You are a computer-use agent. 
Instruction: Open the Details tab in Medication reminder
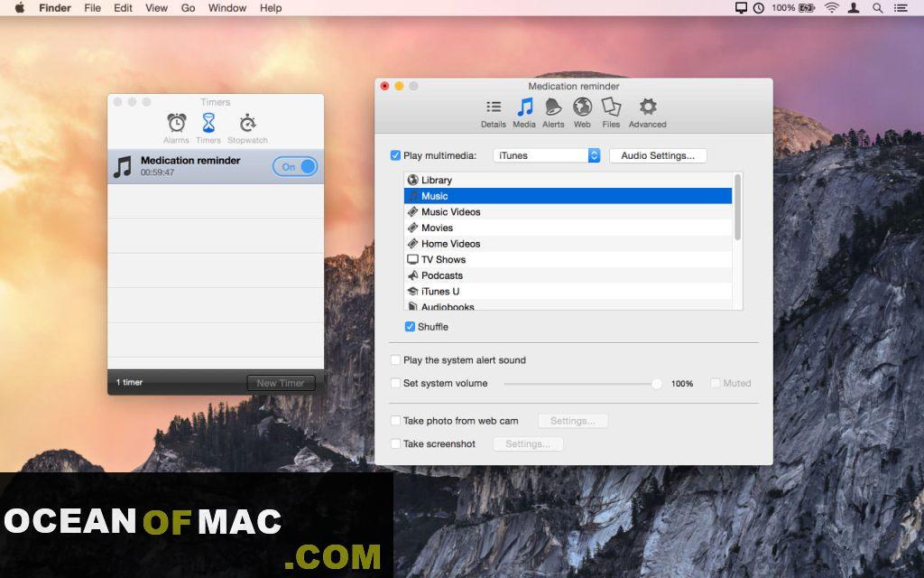coord(494,113)
